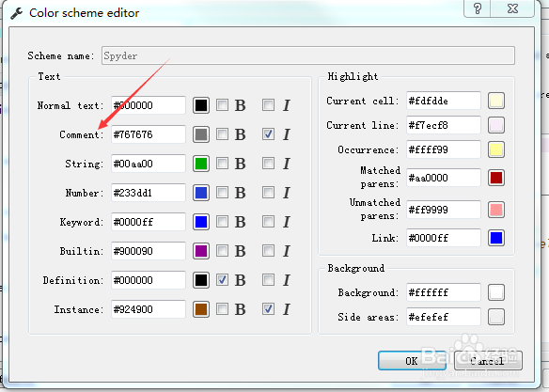Click the Link hex color field
This screenshot has height=392, width=549.
tap(444, 238)
